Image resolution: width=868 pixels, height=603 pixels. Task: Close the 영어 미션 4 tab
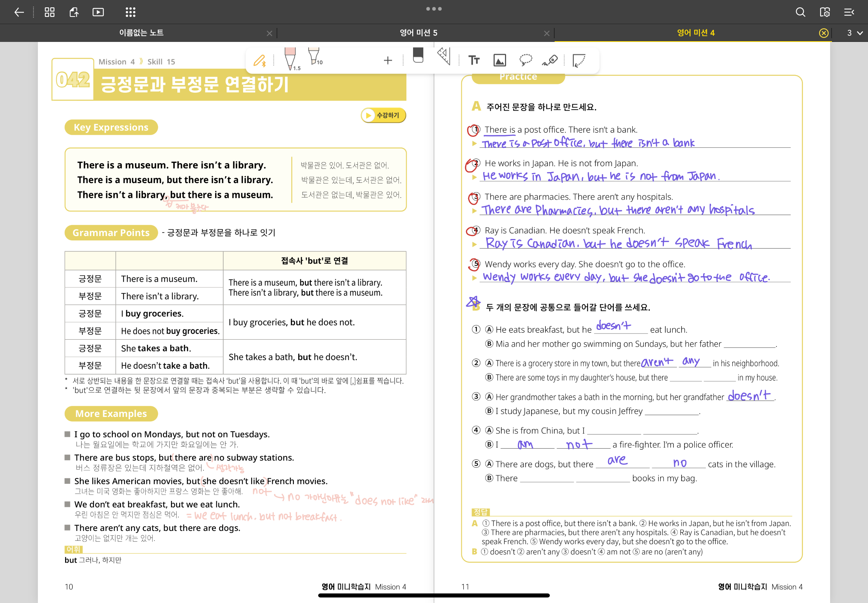click(x=824, y=33)
